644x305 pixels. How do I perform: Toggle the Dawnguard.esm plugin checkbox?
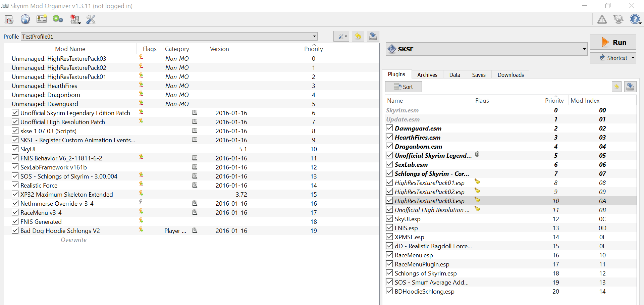pyautogui.click(x=389, y=128)
